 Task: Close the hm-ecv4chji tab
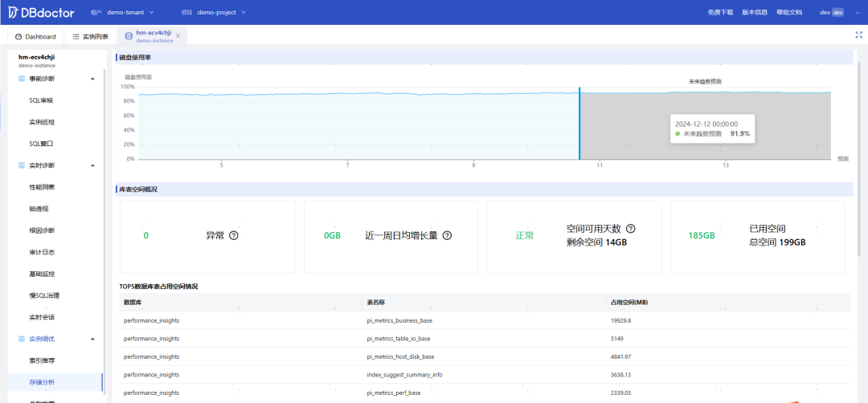pos(178,36)
